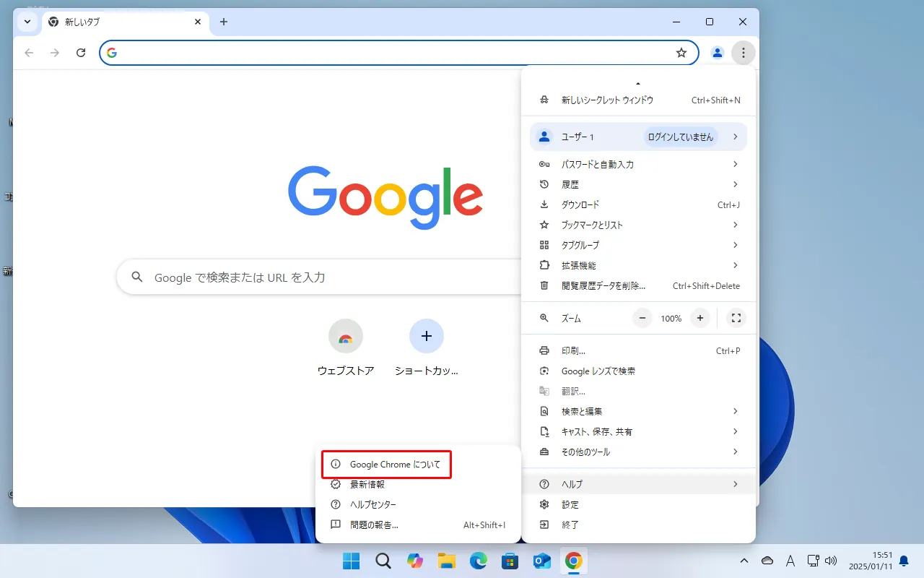
Task: Choose Google レンズで検索
Action: [638, 371]
